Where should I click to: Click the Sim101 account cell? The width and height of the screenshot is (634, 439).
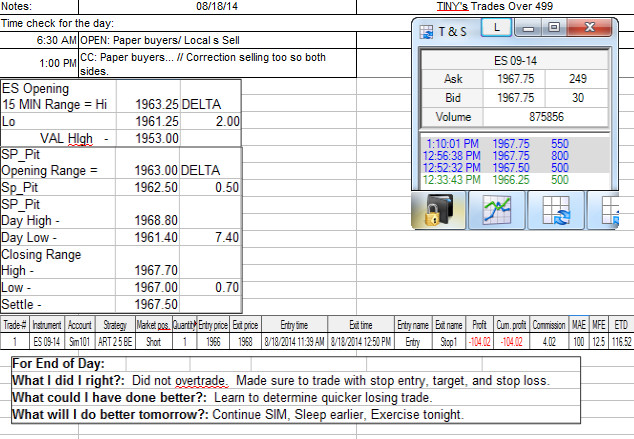pos(80,342)
